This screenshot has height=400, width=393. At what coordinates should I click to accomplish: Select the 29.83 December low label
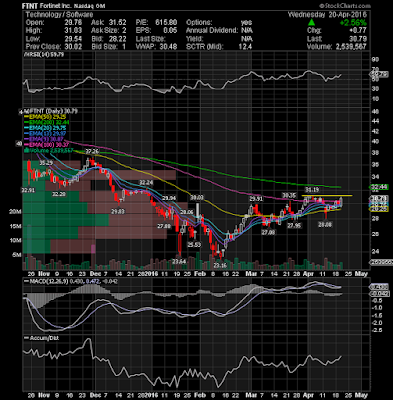pyautogui.click(x=118, y=211)
